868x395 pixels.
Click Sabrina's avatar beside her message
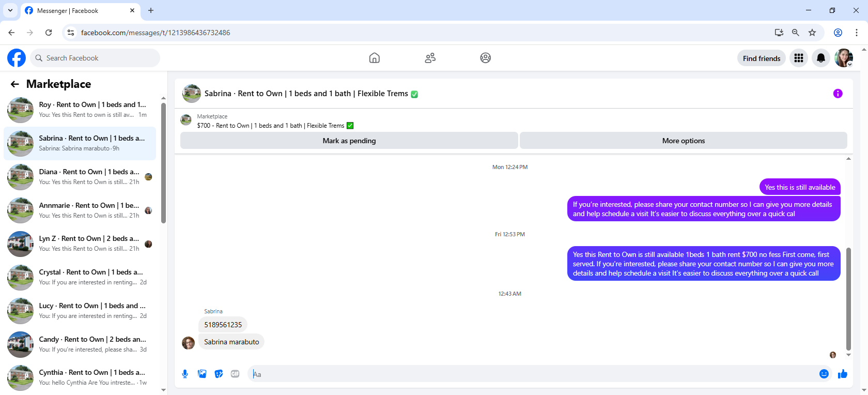tap(189, 342)
